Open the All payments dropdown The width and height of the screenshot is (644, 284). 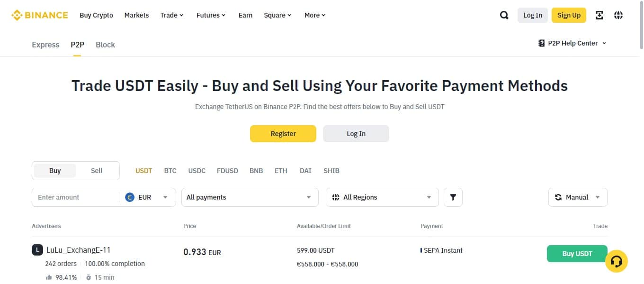tap(250, 197)
